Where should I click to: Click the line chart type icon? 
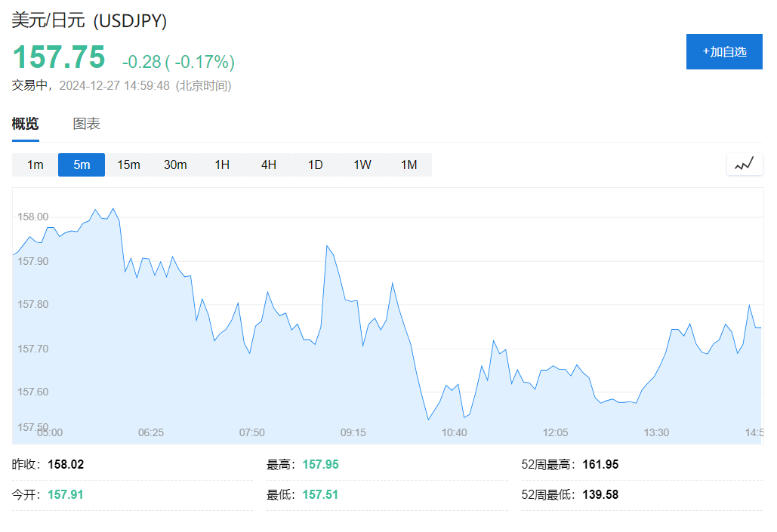tap(744, 164)
